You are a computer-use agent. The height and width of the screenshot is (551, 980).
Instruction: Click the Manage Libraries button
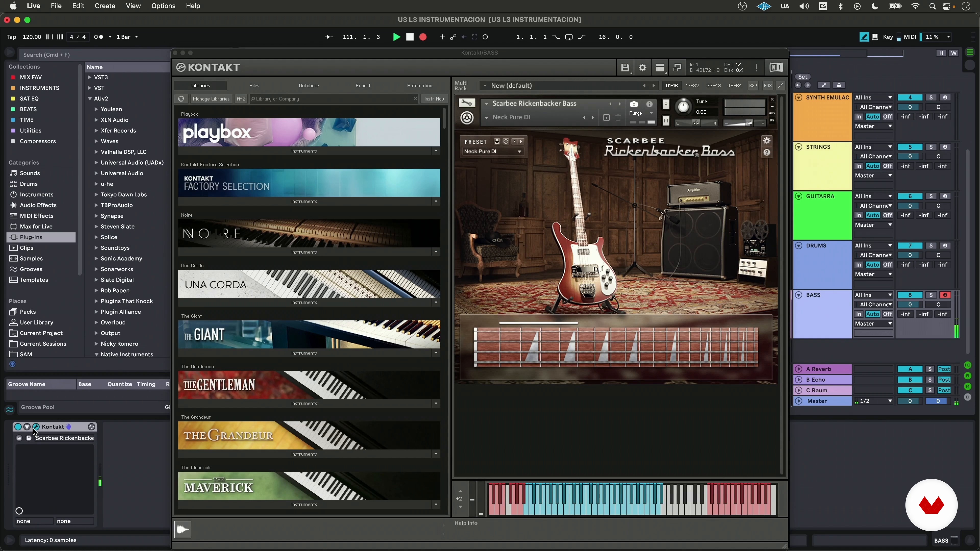point(211,99)
